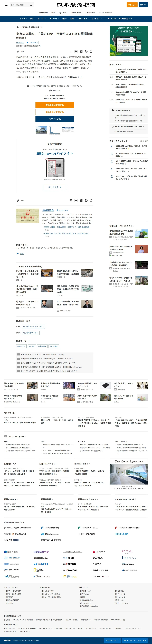Open the NIKKEI GX banner advertisement
Viewport: 152px width, 644px height.
click(x=129, y=41)
